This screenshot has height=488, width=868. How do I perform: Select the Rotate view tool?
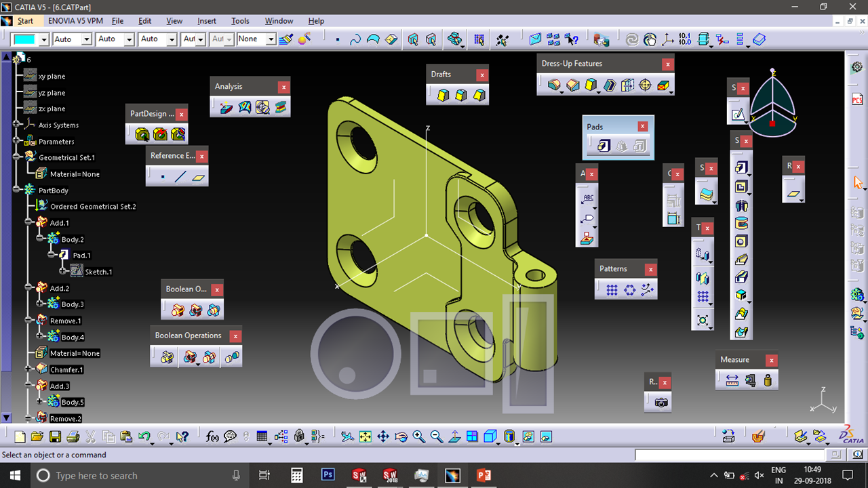tap(401, 437)
